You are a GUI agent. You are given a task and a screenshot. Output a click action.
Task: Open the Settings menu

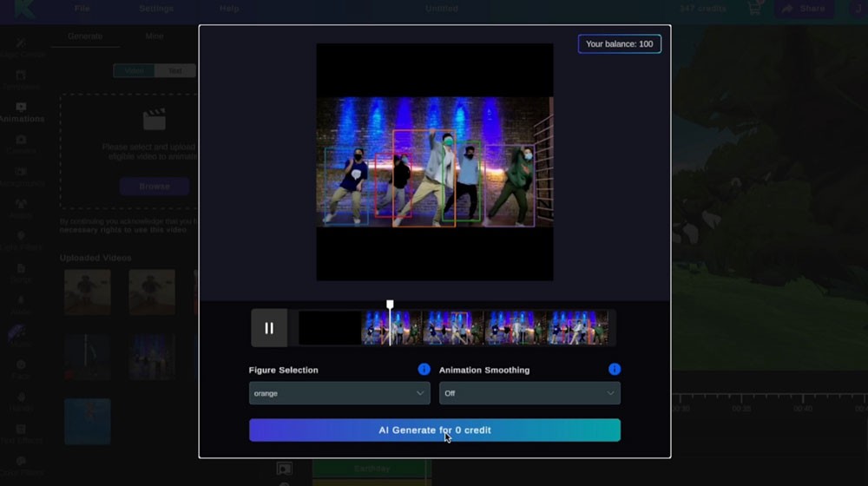pyautogui.click(x=156, y=9)
